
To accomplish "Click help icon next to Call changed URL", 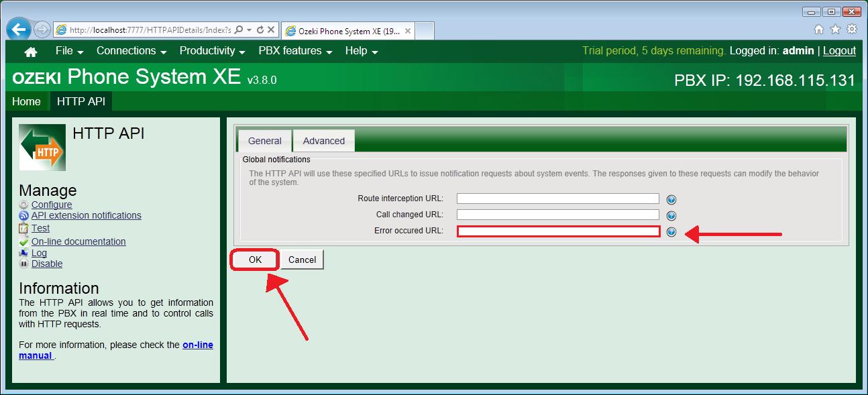I will [671, 216].
